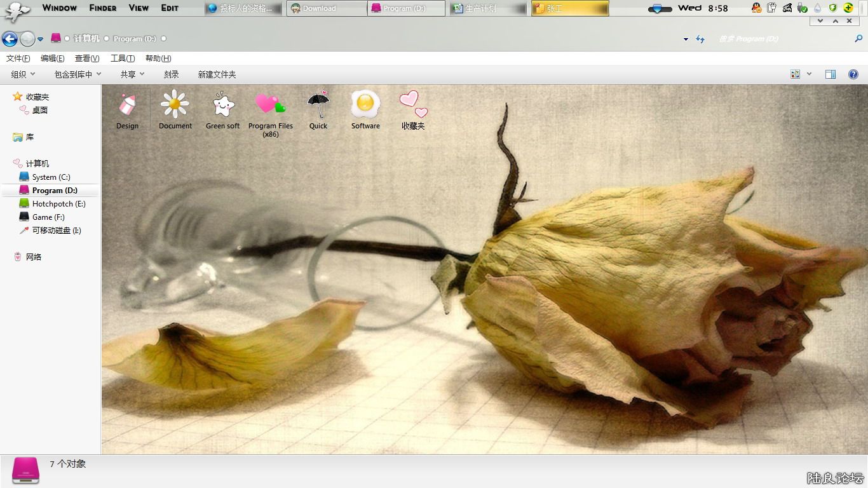Click the 新建文件夹 button
This screenshot has height=488, width=868.
217,74
